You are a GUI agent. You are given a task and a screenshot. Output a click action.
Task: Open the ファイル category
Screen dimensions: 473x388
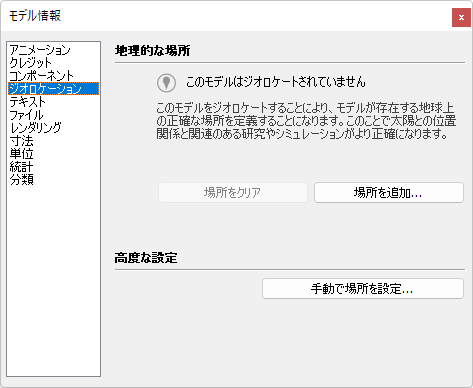(53, 115)
